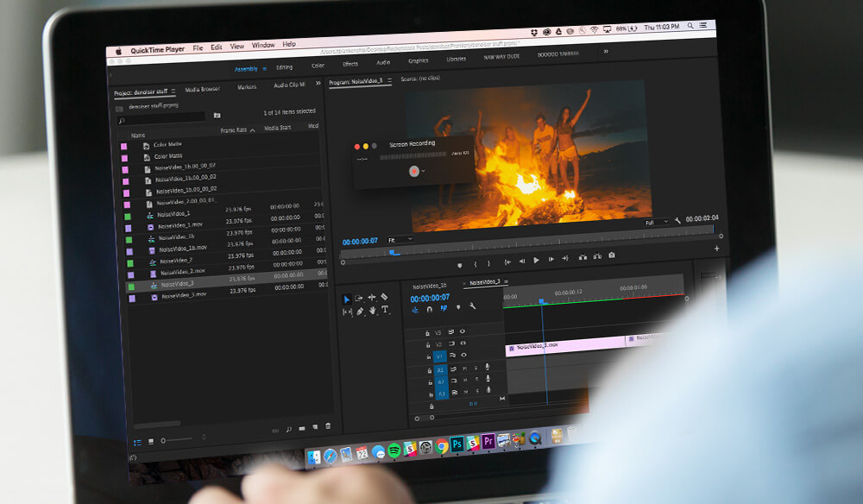Open the Media Browser tab

coord(202,89)
